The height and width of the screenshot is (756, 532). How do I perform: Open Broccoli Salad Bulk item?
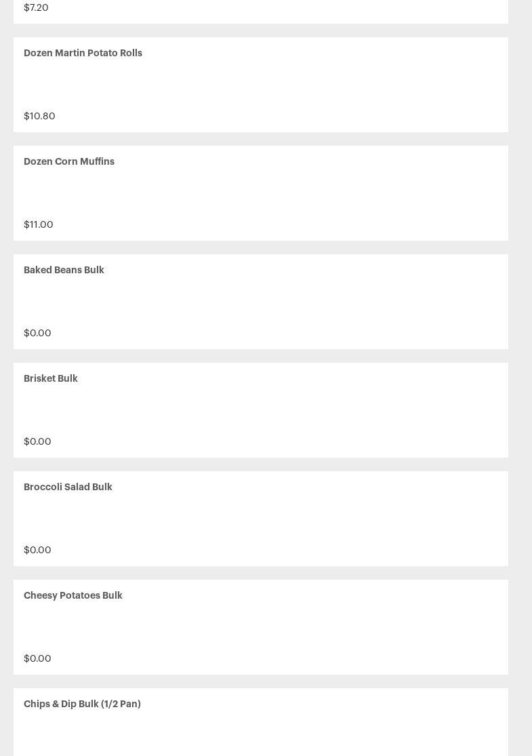[68, 487]
